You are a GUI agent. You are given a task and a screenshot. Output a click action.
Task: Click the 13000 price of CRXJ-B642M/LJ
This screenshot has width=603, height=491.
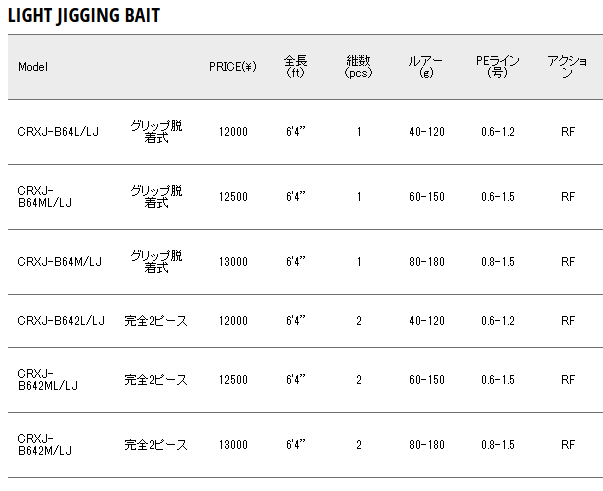click(x=233, y=445)
